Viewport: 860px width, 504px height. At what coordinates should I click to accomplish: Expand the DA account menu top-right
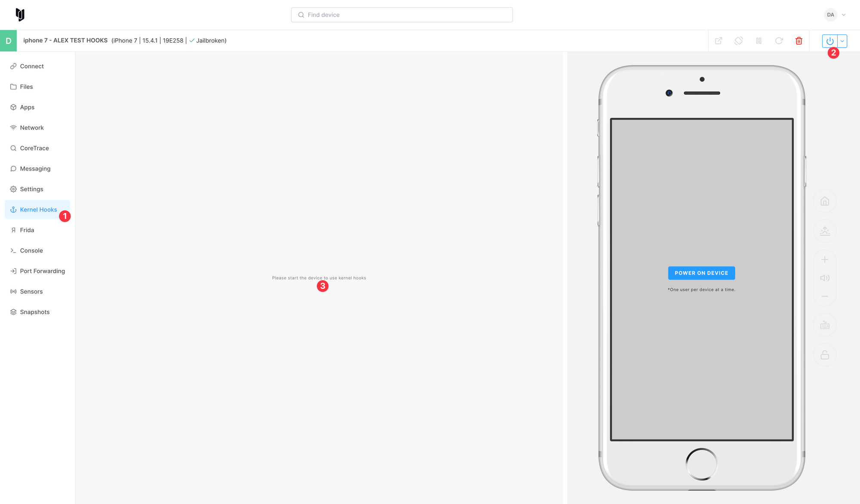[844, 15]
